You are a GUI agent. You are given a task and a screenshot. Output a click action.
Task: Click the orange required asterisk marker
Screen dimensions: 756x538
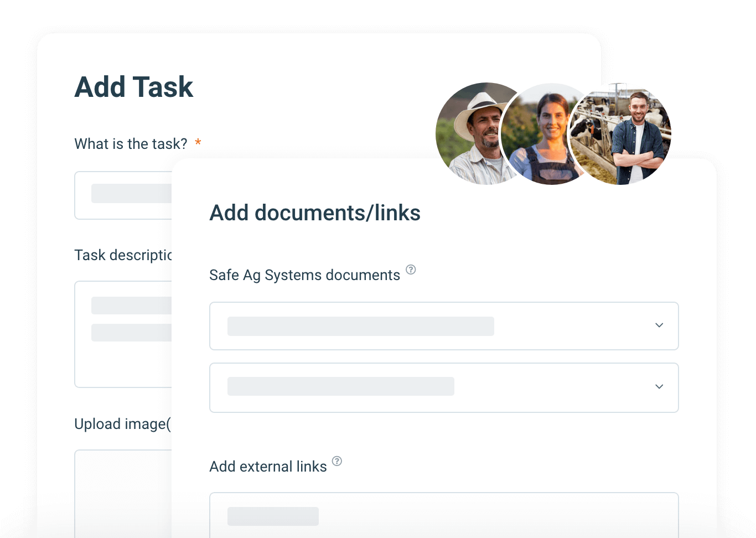[198, 143]
